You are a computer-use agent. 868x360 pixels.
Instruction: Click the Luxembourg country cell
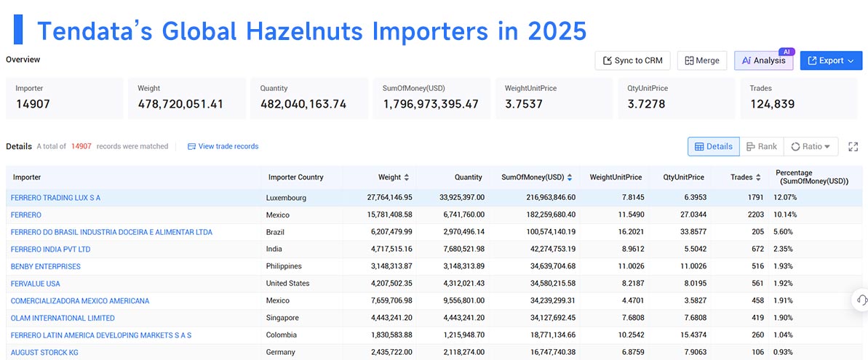click(287, 198)
